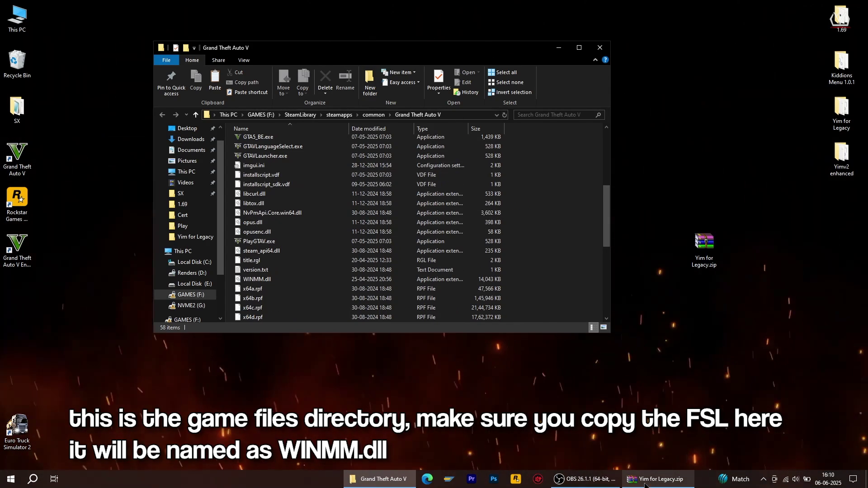868x488 pixels.
Task: Open the File menu tab
Action: [x=166, y=60]
